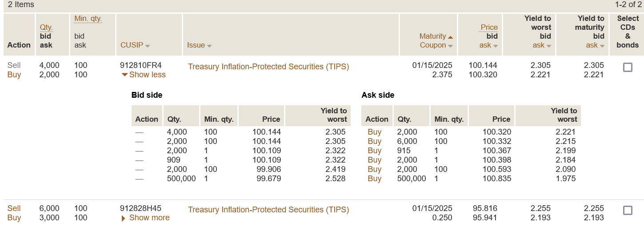Click Buy for the 2.375 coupon TIPS
This screenshot has height=231, width=644.
coord(14,75)
